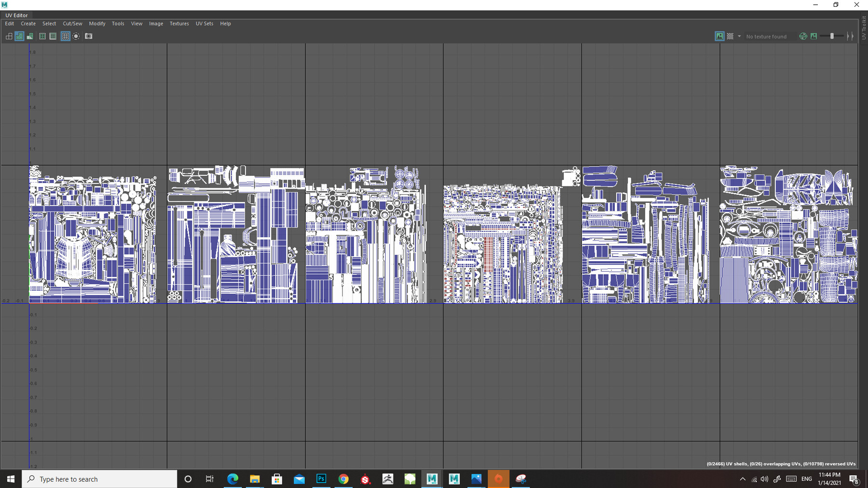Click the UV distortion shading icon
This screenshot has width=868, height=488.
[x=30, y=36]
